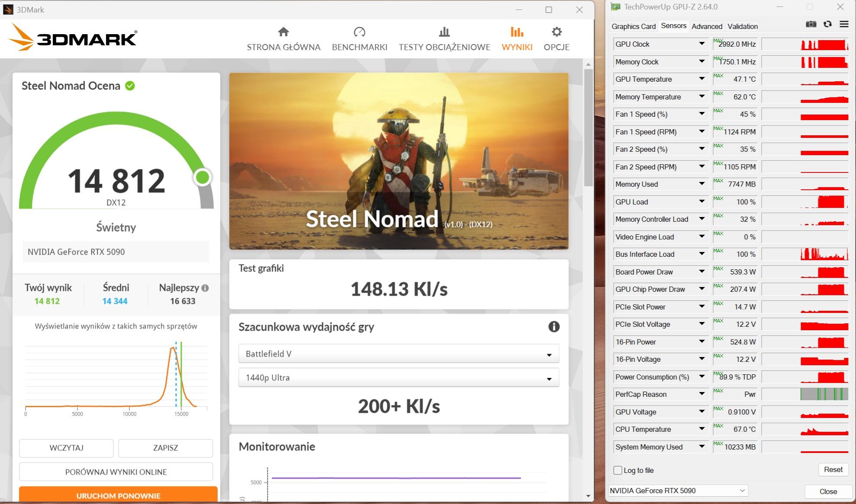The width and height of the screenshot is (856, 504).
Task: Enable the Log to file checkbox
Action: [x=618, y=470]
